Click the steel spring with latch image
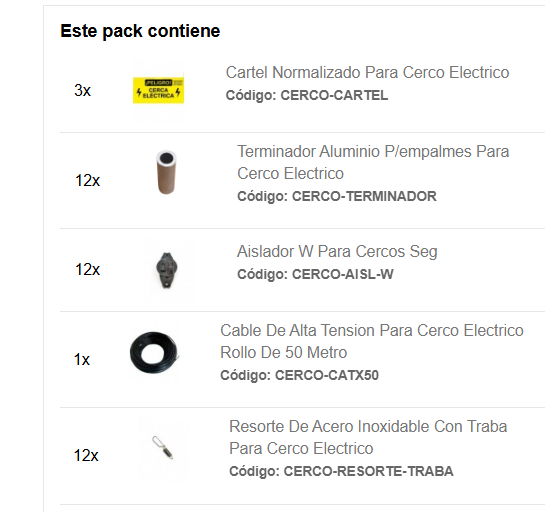Screen dimensions: 545x512 [x=163, y=448]
